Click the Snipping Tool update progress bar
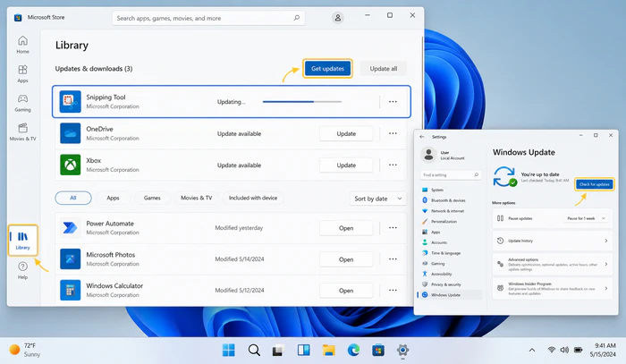Screen dimensions: 626x364 pyautogui.click(x=302, y=102)
